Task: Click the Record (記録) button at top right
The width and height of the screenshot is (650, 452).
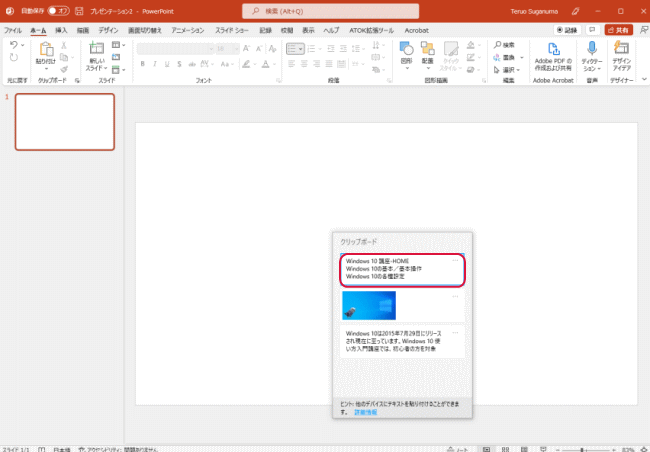Action: [567, 30]
